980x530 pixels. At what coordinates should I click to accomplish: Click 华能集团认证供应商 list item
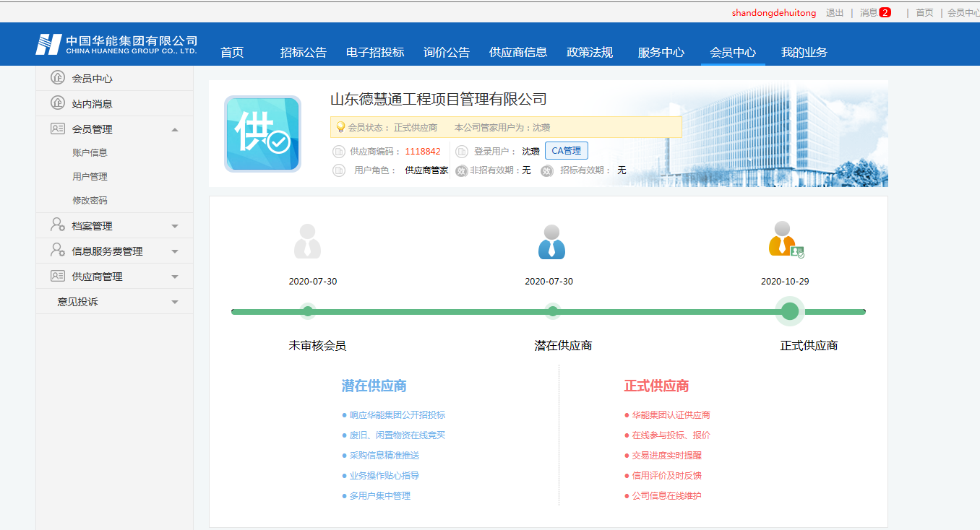point(671,415)
